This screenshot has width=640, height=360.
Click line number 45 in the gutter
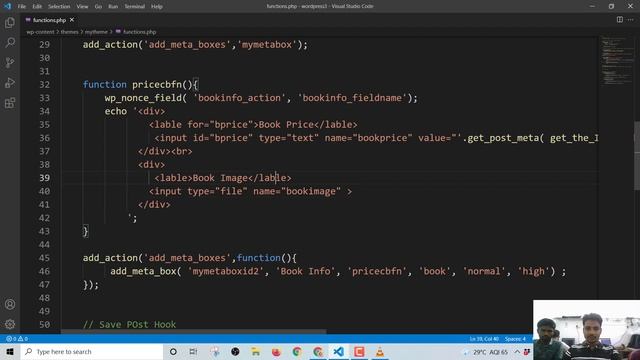(x=44, y=258)
